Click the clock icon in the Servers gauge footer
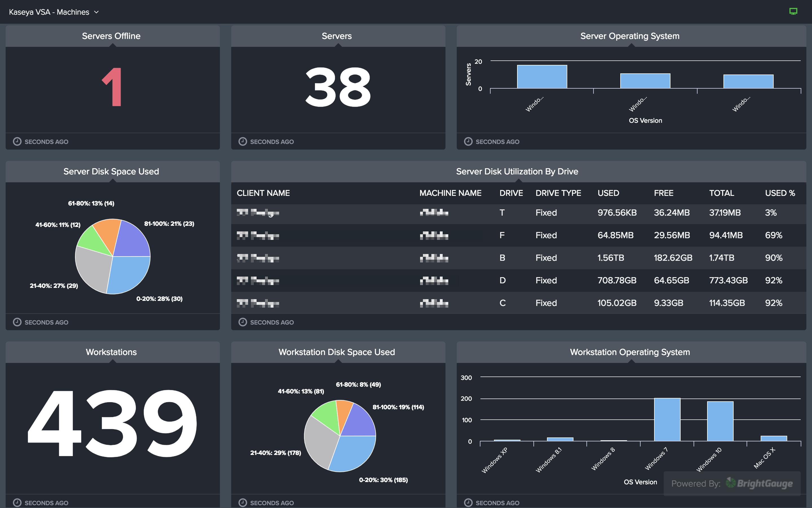 [242, 141]
